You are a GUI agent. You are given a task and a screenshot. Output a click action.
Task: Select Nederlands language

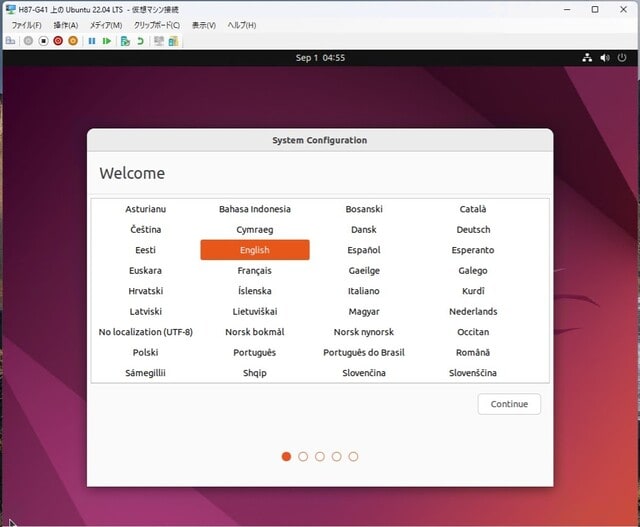point(473,311)
